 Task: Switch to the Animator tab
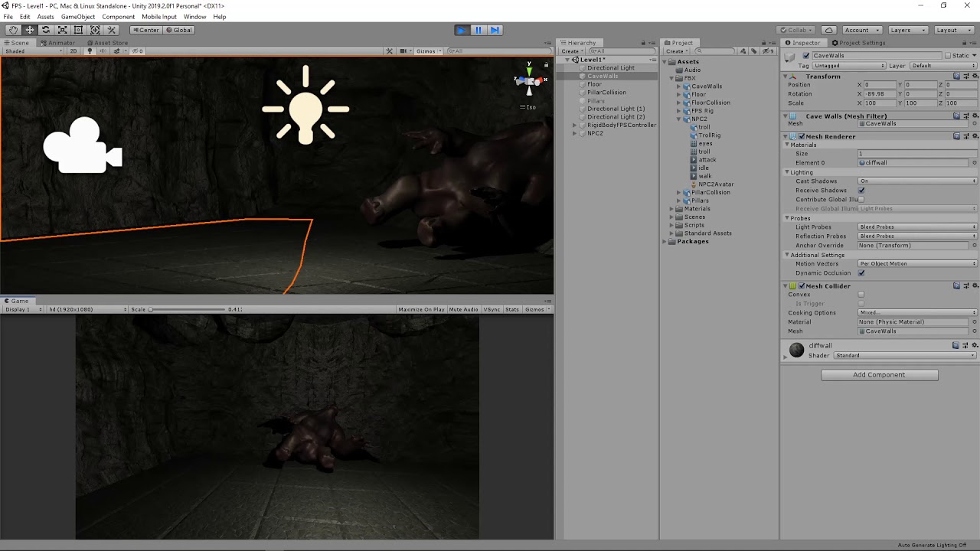[x=58, y=43]
